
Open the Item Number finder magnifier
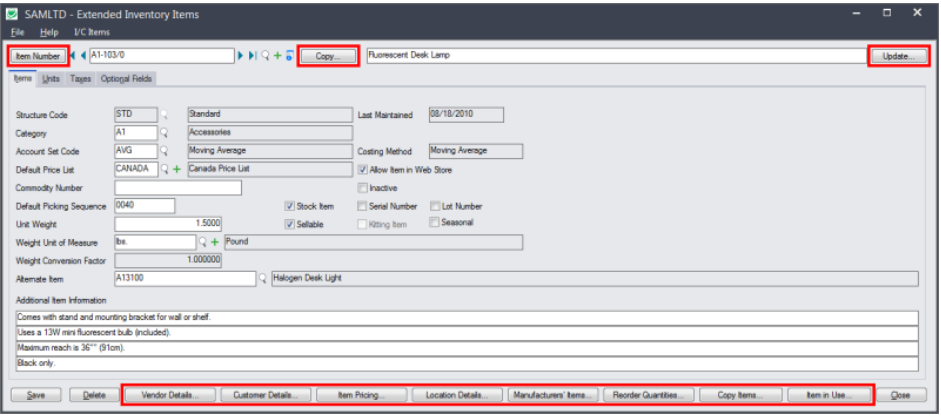point(265,56)
